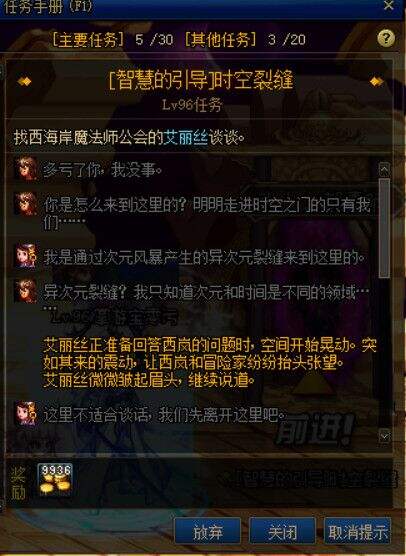Click the dialogue scrollbar down arrow

coord(384,436)
